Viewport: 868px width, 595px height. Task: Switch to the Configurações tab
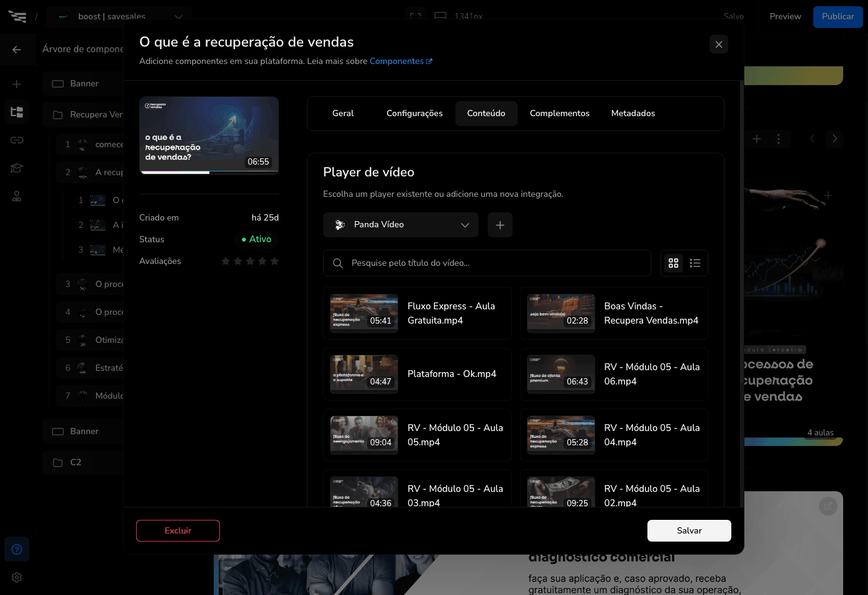tap(414, 114)
